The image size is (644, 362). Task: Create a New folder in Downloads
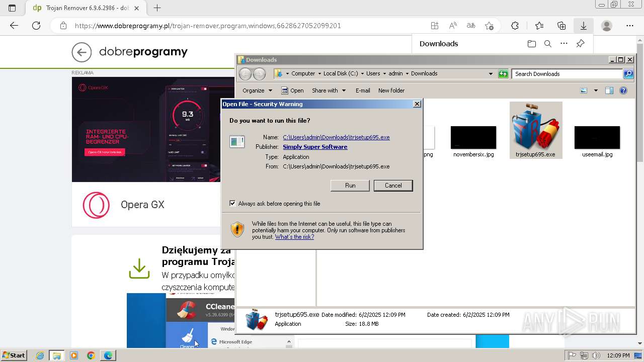point(391,90)
